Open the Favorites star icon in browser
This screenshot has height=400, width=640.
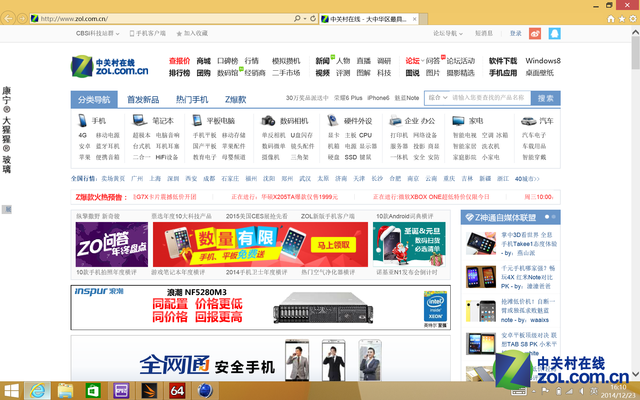(x=622, y=19)
